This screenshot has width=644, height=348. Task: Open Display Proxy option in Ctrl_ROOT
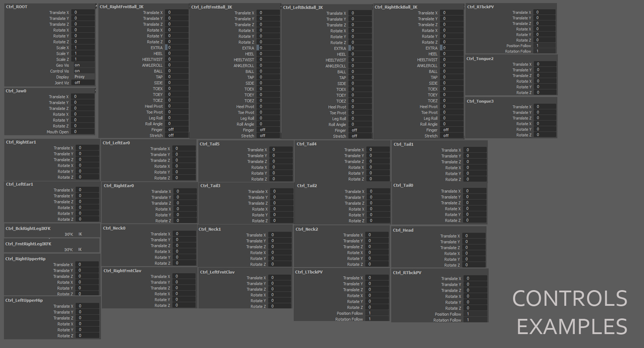click(x=84, y=77)
